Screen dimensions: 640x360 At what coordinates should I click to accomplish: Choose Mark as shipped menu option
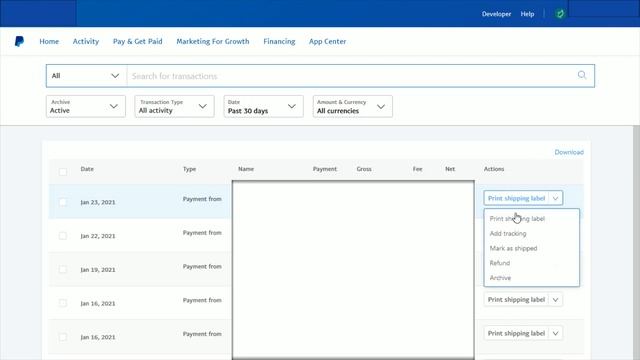point(531,248)
